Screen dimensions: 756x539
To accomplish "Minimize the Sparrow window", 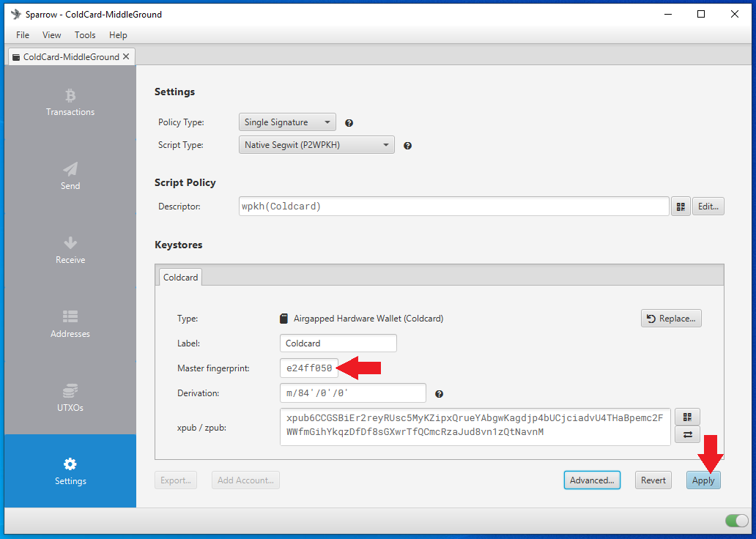I will [x=668, y=14].
